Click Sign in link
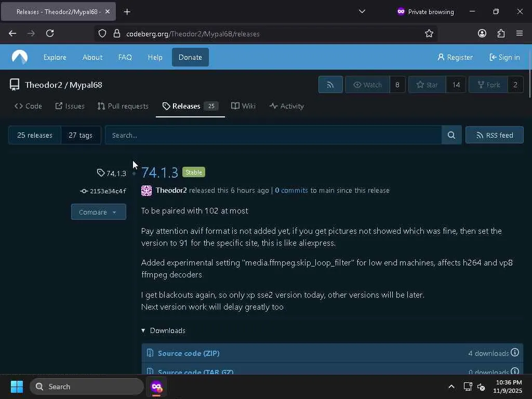 pyautogui.click(x=504, y=57)
